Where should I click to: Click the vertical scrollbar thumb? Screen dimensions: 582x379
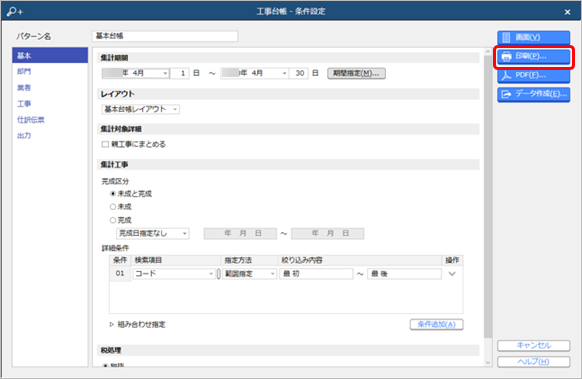pyautogui.click(x=488, y=197)
